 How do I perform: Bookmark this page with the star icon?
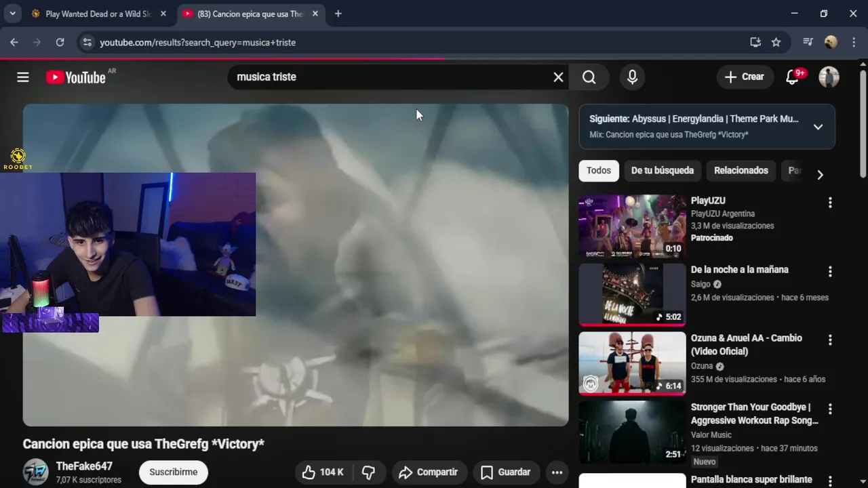point(776,42)
